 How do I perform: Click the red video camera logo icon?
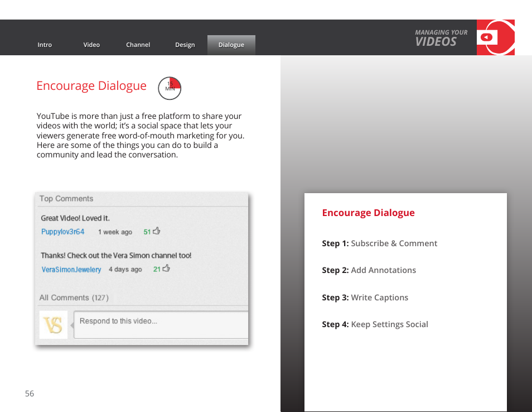point(495,37)
